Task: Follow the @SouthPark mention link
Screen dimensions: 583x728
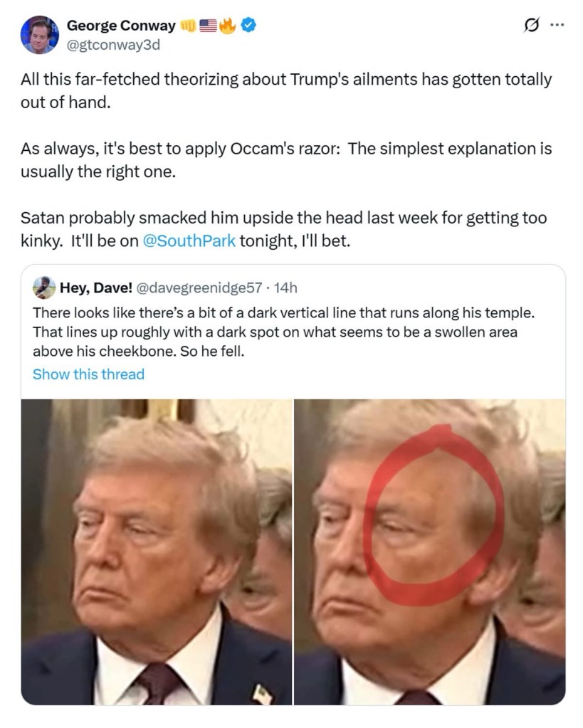Action: (x=189, y=241)
